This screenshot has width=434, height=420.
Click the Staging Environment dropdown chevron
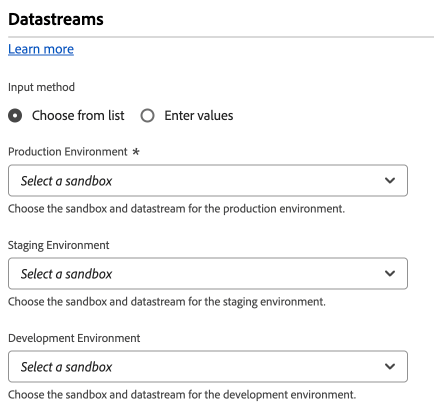point(390,274)
